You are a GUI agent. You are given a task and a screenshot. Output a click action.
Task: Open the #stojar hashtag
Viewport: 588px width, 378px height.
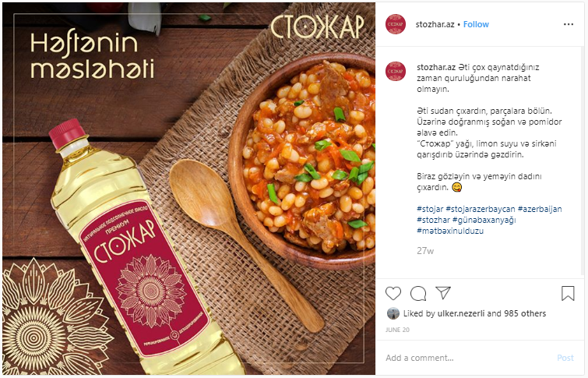point(430,209)
